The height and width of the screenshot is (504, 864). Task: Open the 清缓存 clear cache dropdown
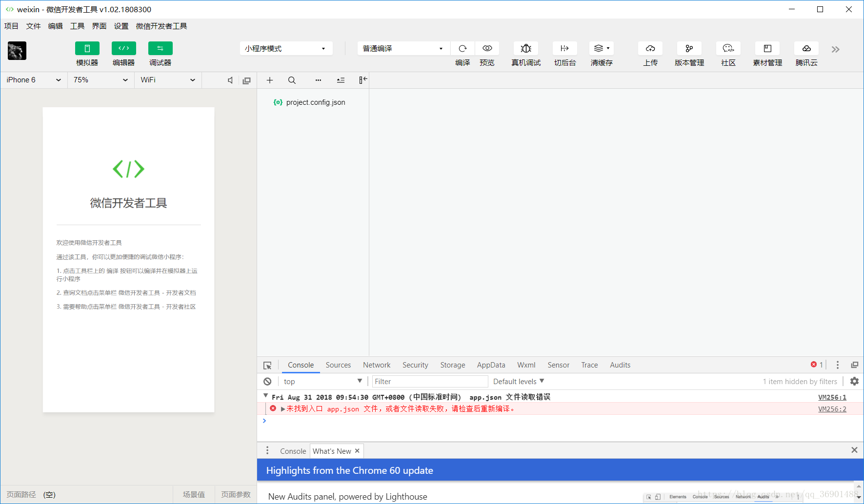(602, 48)
